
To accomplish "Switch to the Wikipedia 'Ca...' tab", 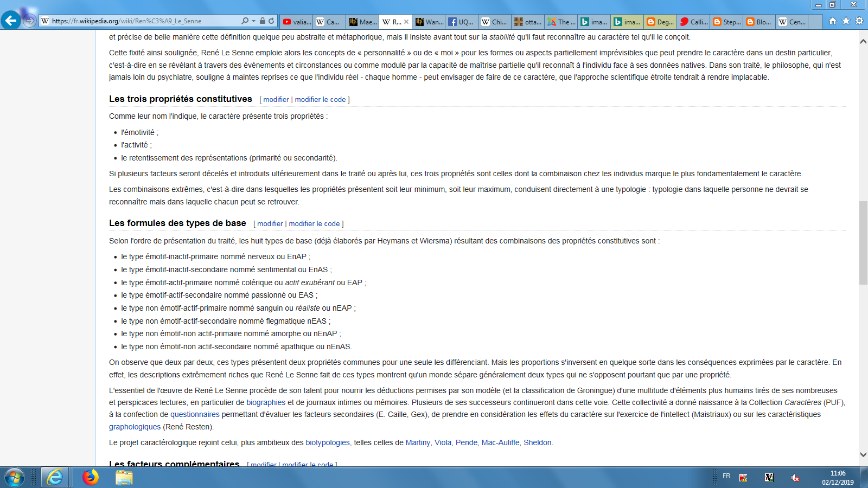I will 329,22.
